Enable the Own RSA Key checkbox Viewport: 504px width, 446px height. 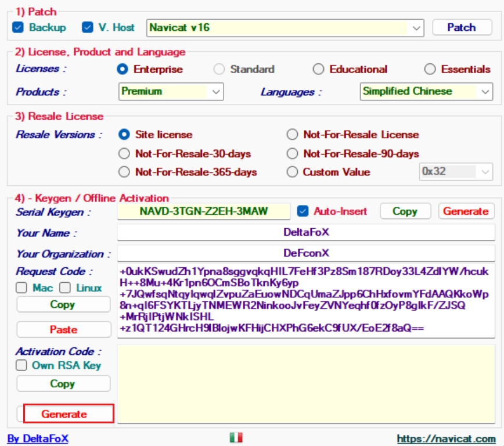click(21, 365)
